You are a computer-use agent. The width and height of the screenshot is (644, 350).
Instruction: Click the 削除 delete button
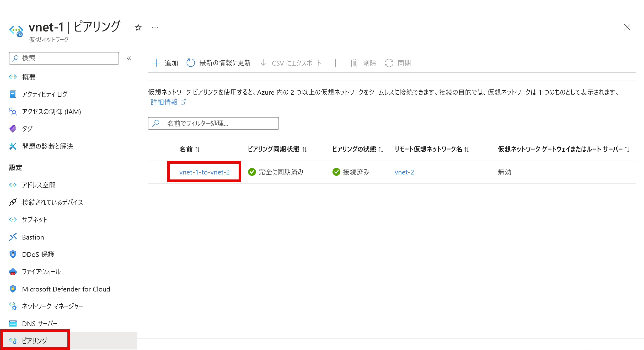[x=363, y=63]
